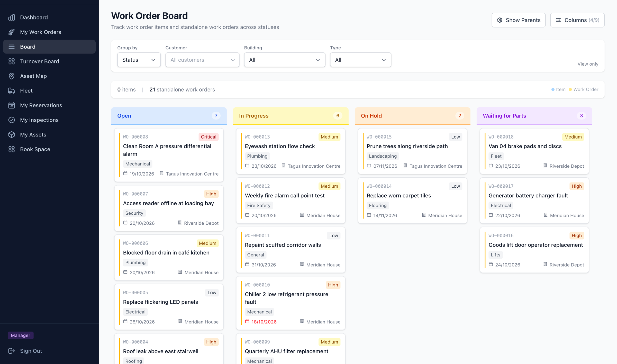
Task: Click the My Inspections checkmark icon
Action: click(12, 120)
